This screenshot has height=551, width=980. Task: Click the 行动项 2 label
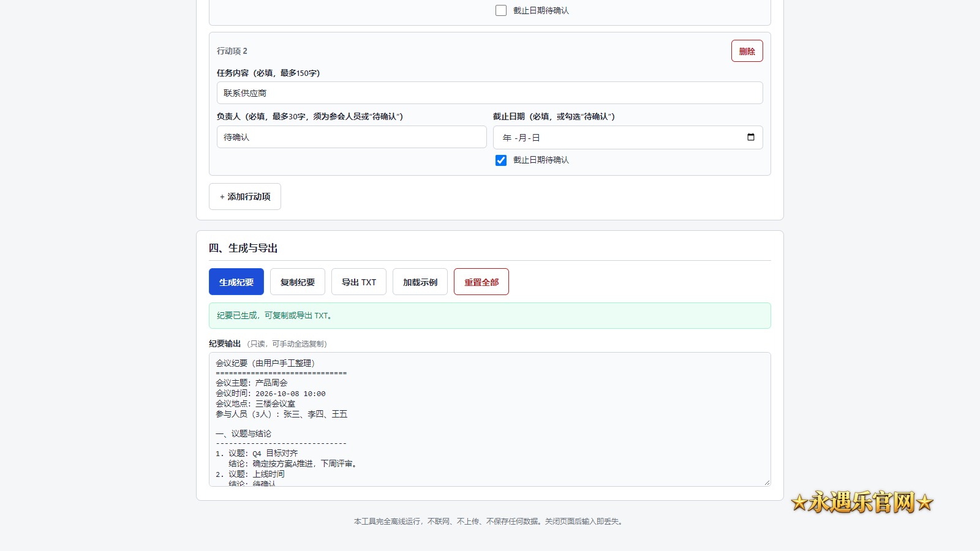pyautogui.click(x=232, y=51)
